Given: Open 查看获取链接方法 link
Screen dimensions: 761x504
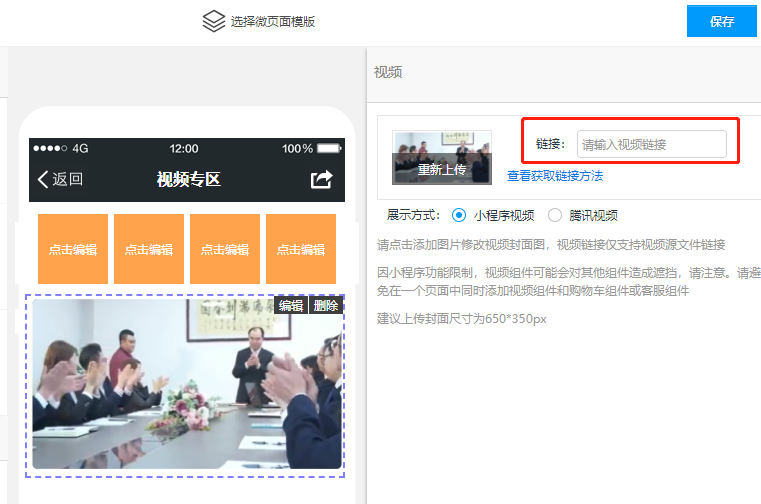Looking at the screenshot, I should click(x=555, y=176).
